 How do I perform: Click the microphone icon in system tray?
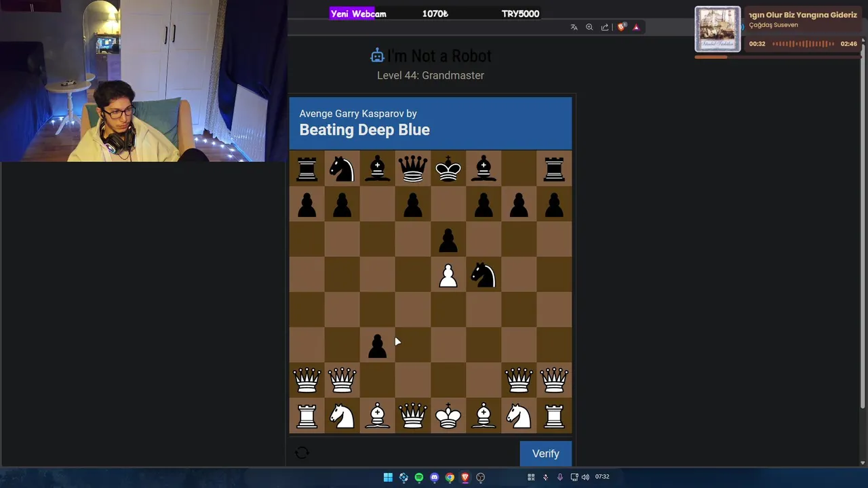tap(559, 477)
